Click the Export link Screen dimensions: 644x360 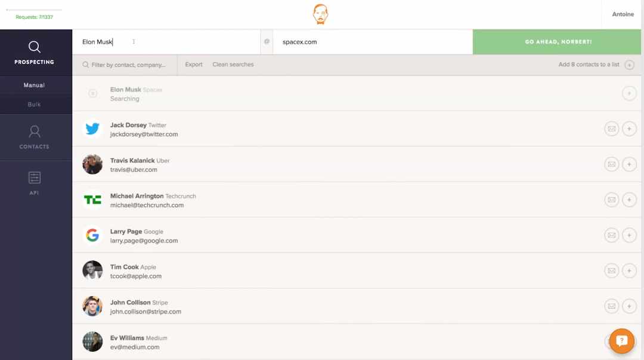point(193,64)
